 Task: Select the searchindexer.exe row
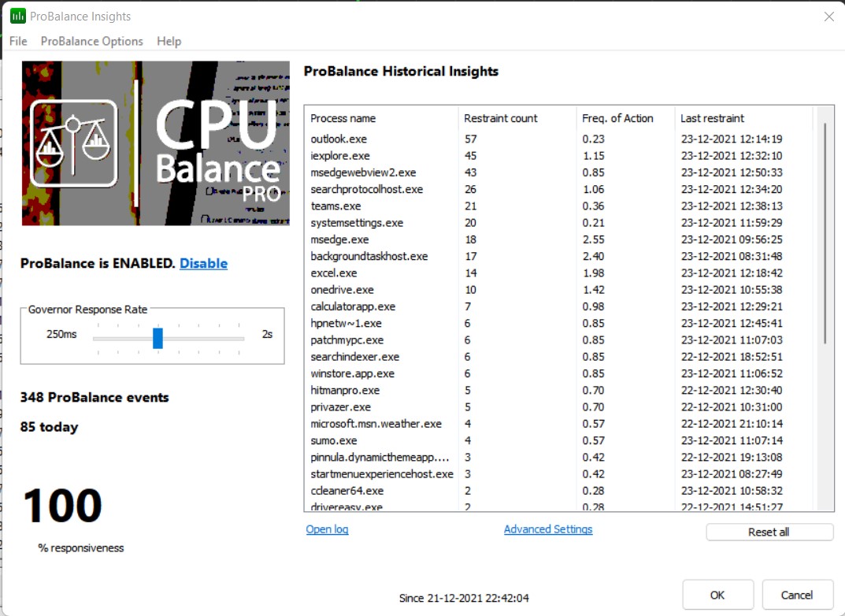click(x=558, y=357)
